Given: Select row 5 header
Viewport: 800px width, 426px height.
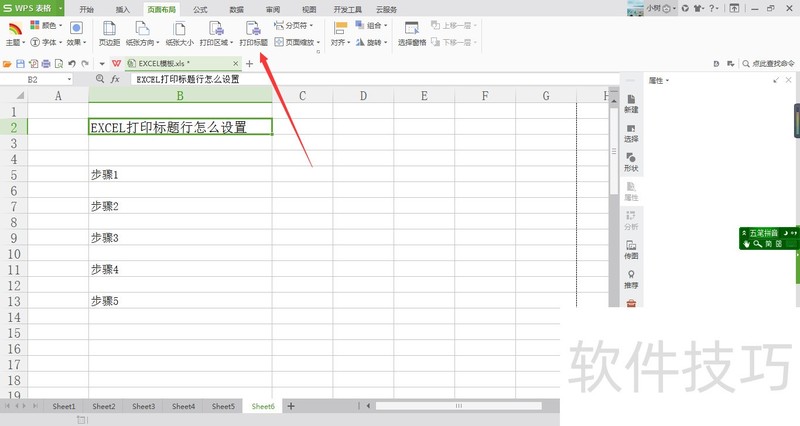Looking at the screenshot, I should tap(14, 174).
